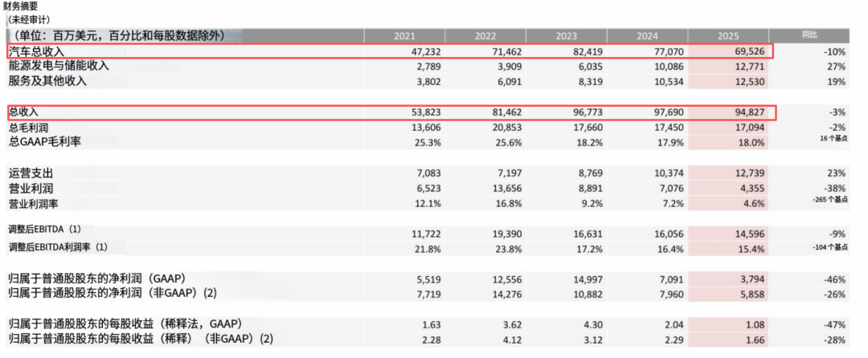The width and height of the screenshot is (868, 358).
Task: Select the -265 个基点 change cell
Action: click(826, 199)
